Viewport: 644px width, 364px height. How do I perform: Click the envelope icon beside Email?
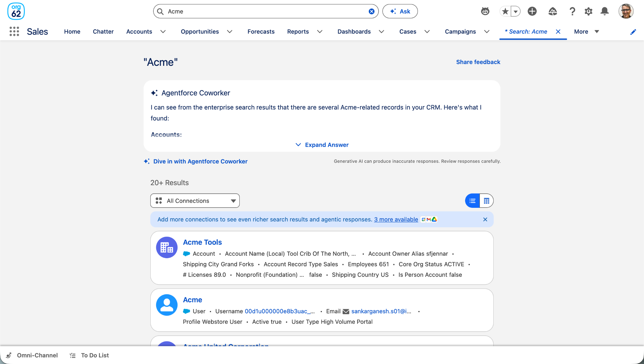(x=346, y=311)
